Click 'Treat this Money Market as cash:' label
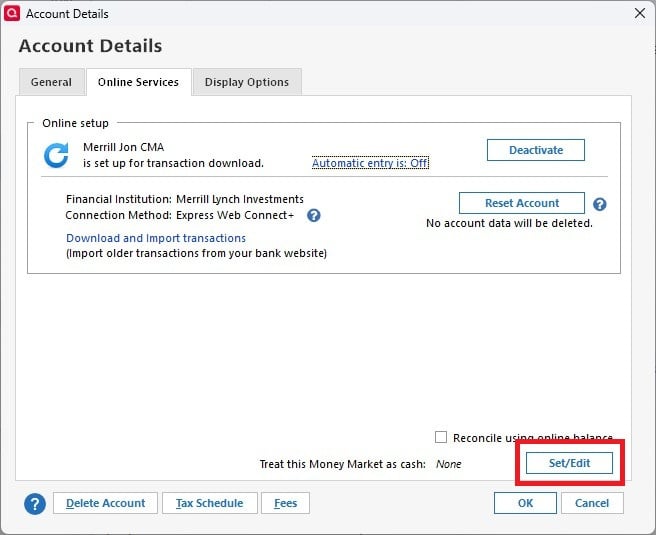The image size is (656, 535). [x=343, y=464]
